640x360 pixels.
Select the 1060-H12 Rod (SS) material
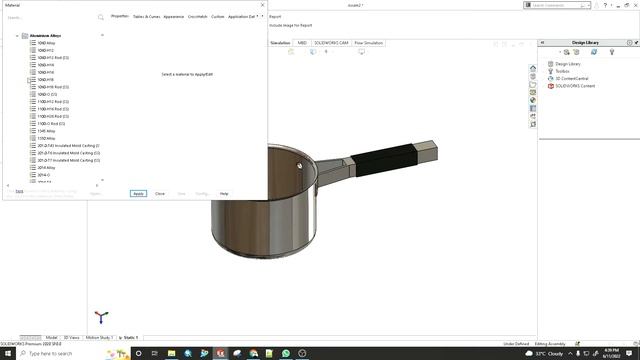[x=53, y=58]
